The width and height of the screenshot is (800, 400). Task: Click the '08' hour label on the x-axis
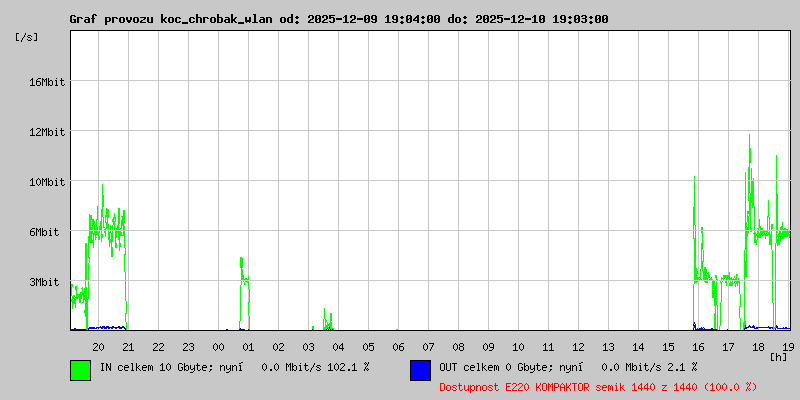[x=458, y=347]
